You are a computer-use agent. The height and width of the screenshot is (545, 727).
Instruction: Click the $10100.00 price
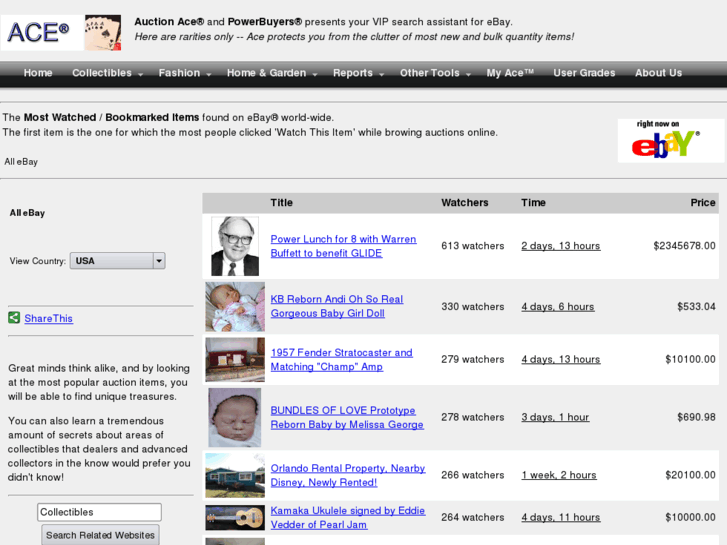[x=690, y=359]
